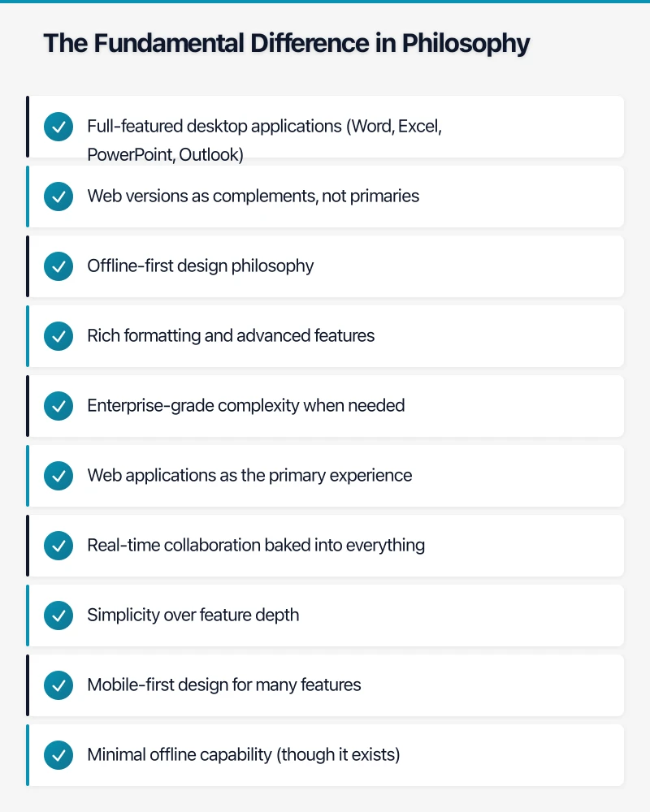The image size is (650, 812).
Task: Click checkmark next to Web versions as complements
Action: pyautogui.click(x=58, y=197)
